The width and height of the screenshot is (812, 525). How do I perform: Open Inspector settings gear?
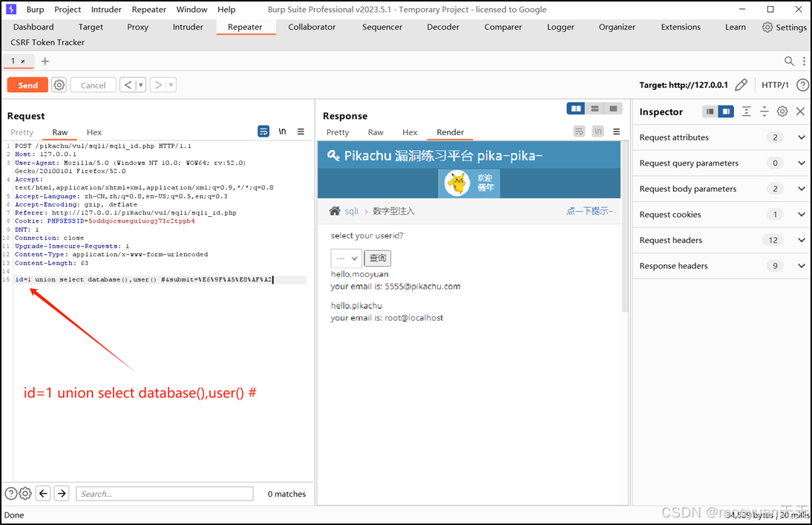point(782,111)
